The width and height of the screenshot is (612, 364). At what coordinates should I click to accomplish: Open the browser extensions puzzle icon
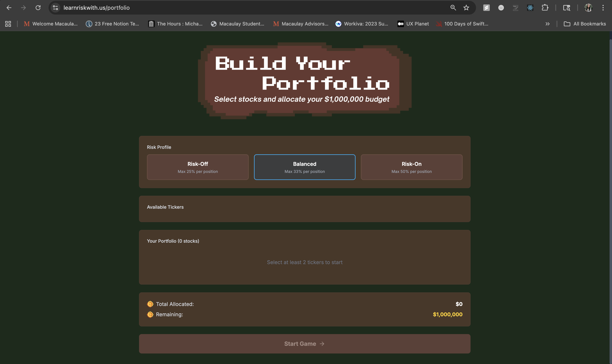coord(545,8)
